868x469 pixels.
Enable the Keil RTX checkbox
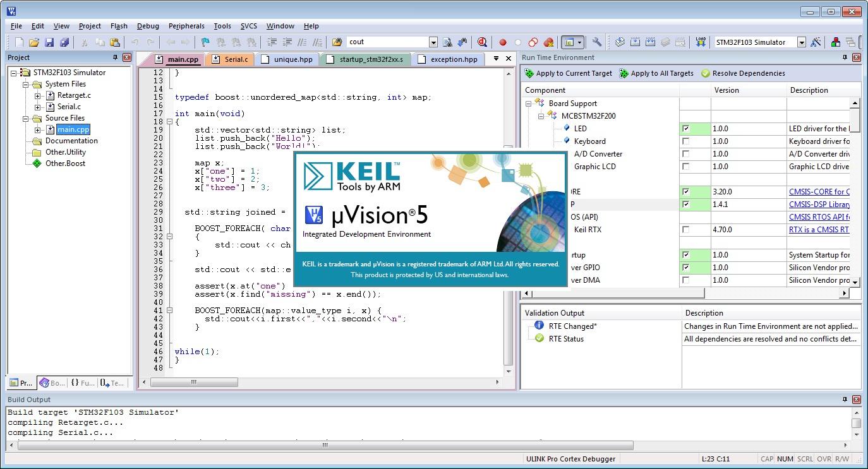point(685,230)
